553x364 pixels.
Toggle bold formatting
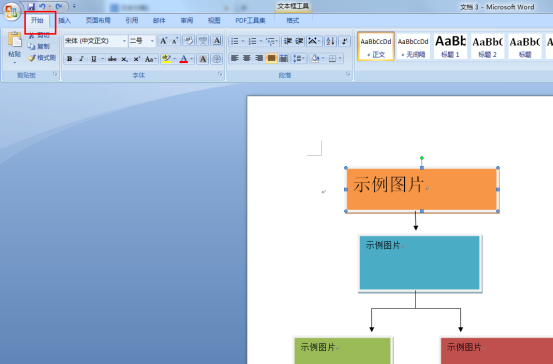(x=69, y=59)
